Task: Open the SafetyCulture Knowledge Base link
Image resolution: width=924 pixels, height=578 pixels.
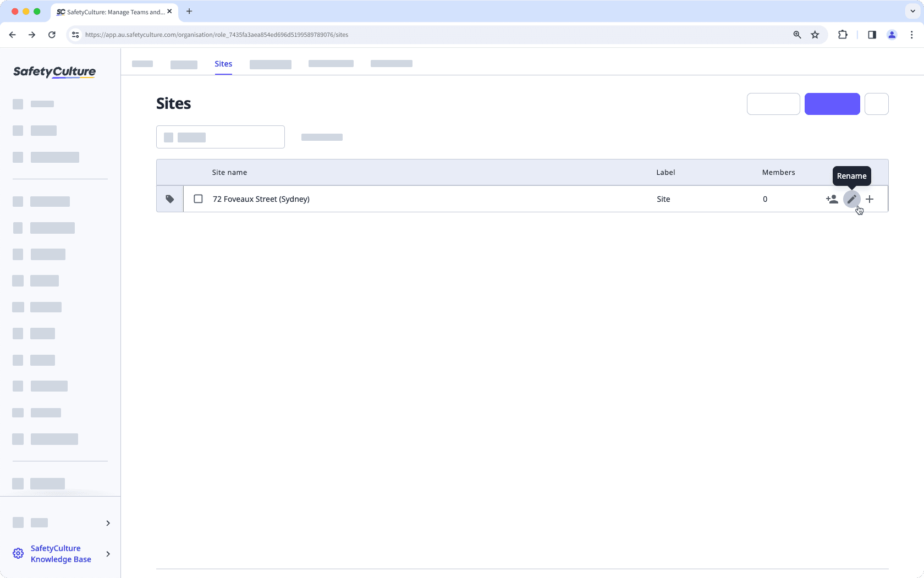Action: pyautogui.click(x=61, y=553)
